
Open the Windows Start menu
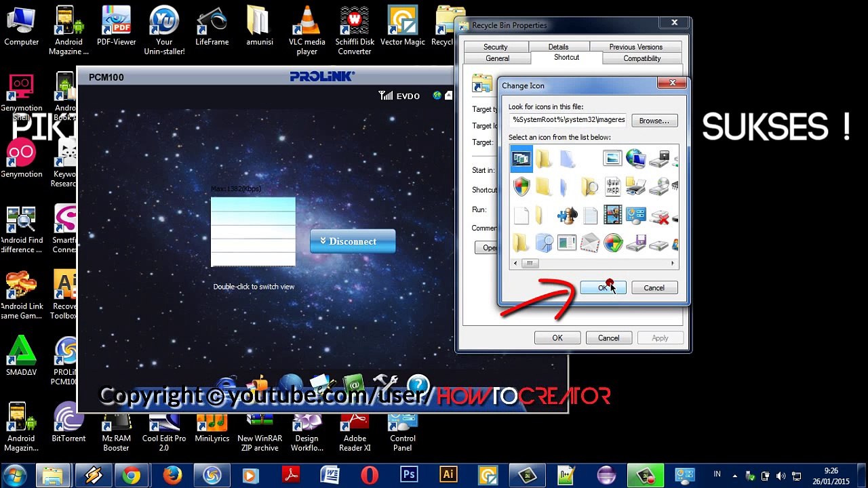tap(15, 475)
